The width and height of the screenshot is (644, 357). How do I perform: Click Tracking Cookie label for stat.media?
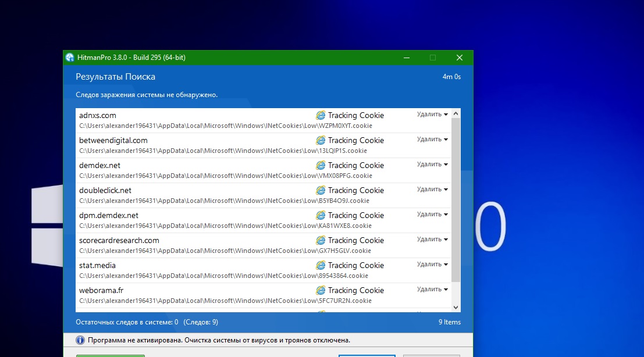pyautogui.click(x=355, y=266)
